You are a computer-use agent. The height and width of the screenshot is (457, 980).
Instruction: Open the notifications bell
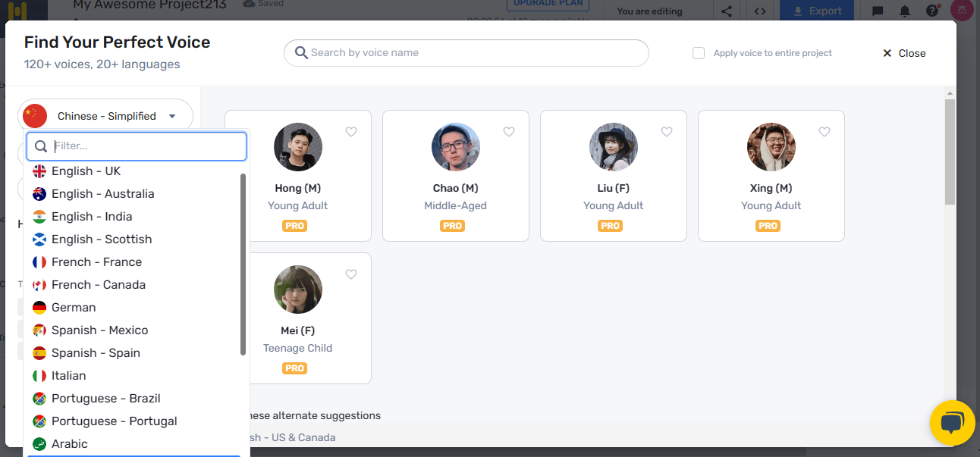(905, 11)
